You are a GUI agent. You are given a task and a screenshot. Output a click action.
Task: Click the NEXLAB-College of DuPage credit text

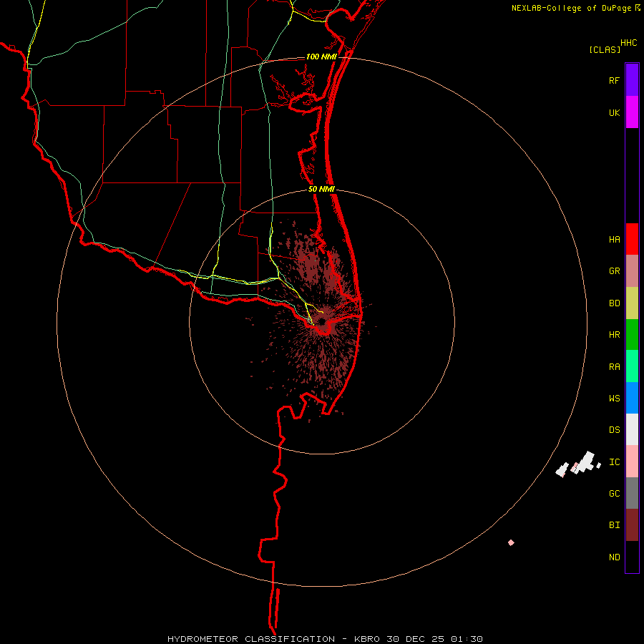click(x=571, y=8)
